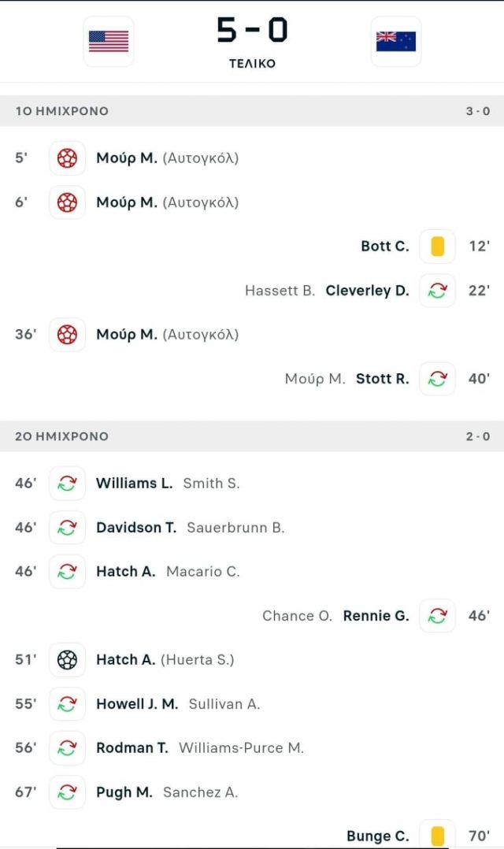
Task: Open player Rodman T. name
Action: pyautogui.click(x=132, y=747)
